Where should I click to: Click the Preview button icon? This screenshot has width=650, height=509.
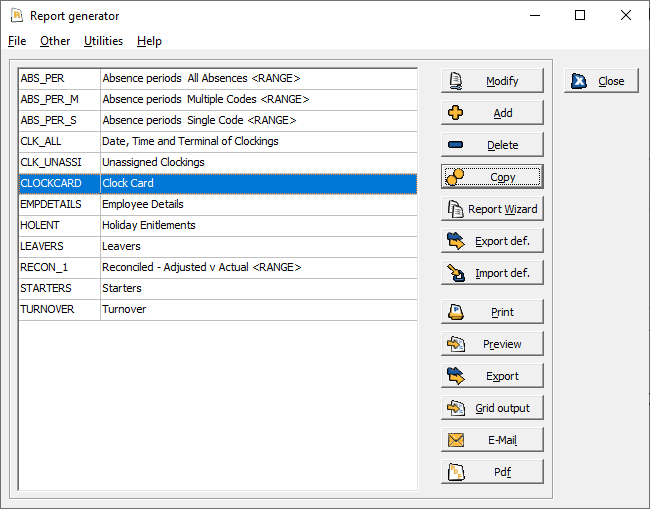point(456,344)
